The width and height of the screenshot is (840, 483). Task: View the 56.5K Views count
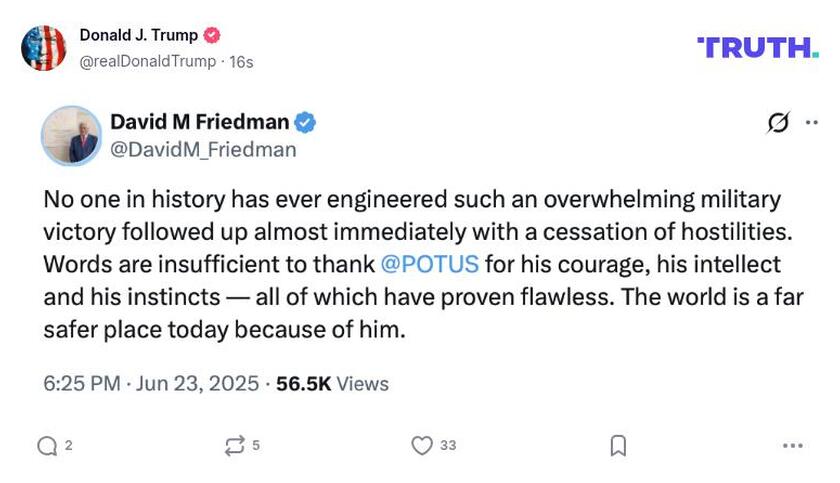tap(333, 383)
